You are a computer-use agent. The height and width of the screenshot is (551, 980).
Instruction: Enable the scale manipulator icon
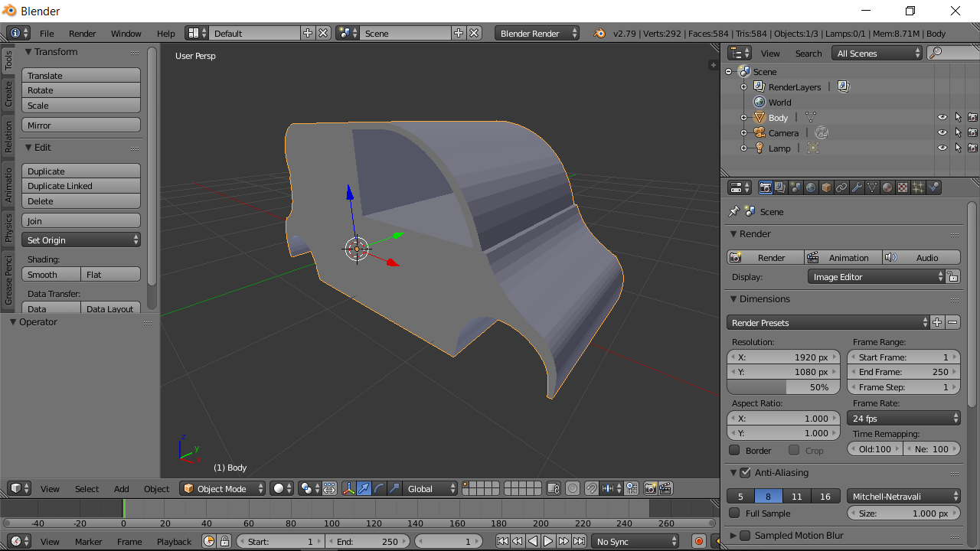pos(394,488)
